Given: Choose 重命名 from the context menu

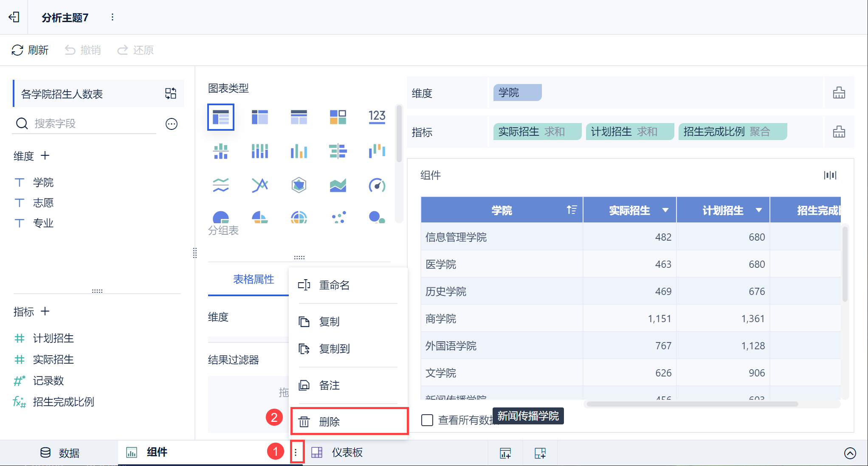Looking at the screenshot, I should pos(334,285).
